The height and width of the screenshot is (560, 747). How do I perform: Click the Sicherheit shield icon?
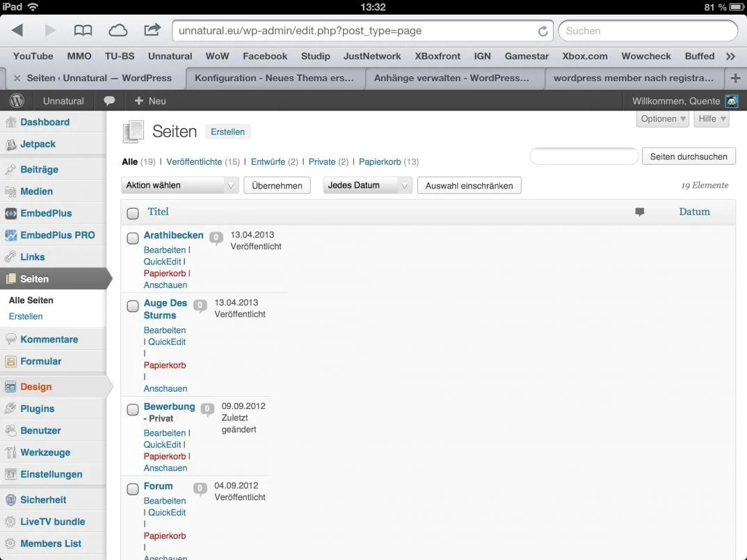pyautogui.click(x=10, y=499)
